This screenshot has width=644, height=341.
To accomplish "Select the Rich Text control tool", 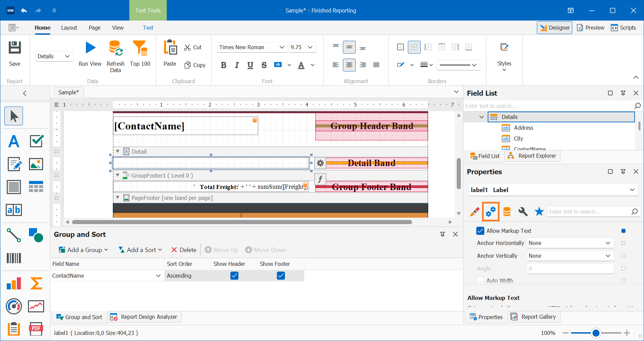I will 14,164.
